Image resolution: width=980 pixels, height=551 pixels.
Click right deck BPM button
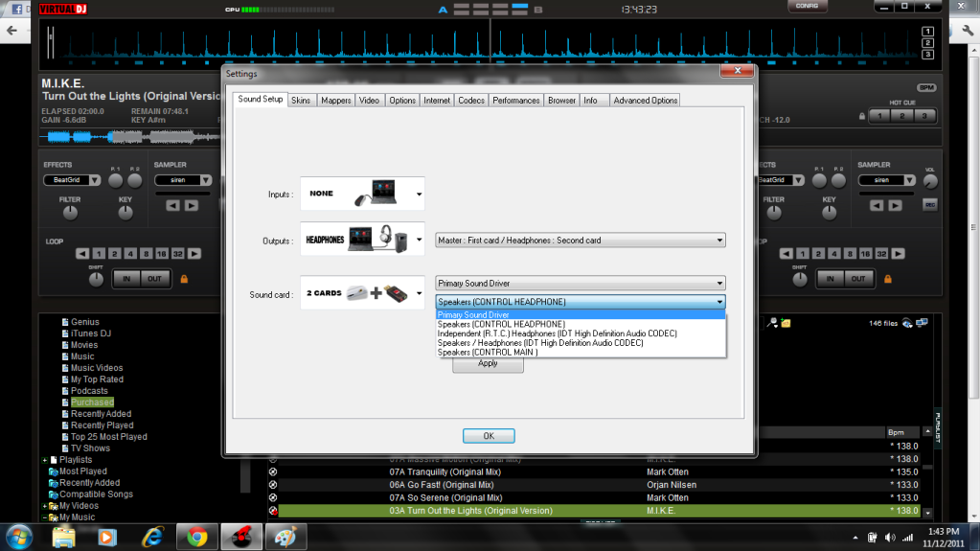926,87
